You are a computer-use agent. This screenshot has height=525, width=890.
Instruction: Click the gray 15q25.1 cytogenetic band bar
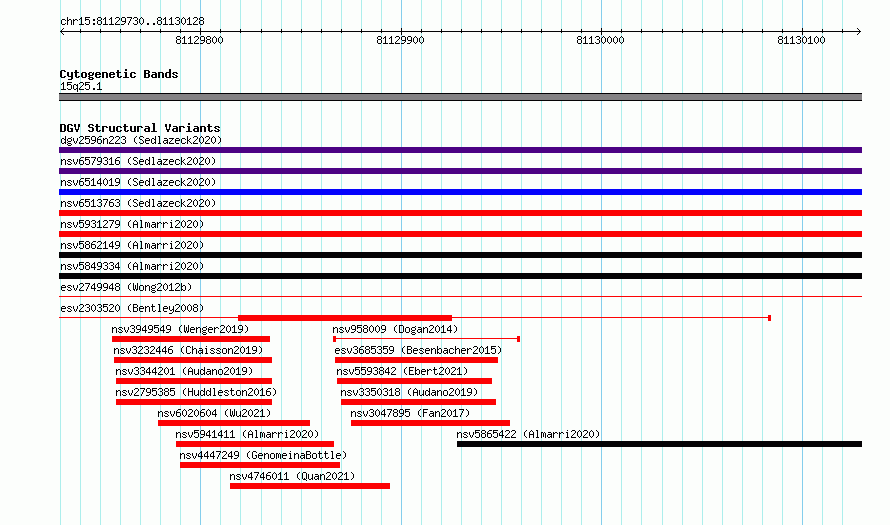460,97
